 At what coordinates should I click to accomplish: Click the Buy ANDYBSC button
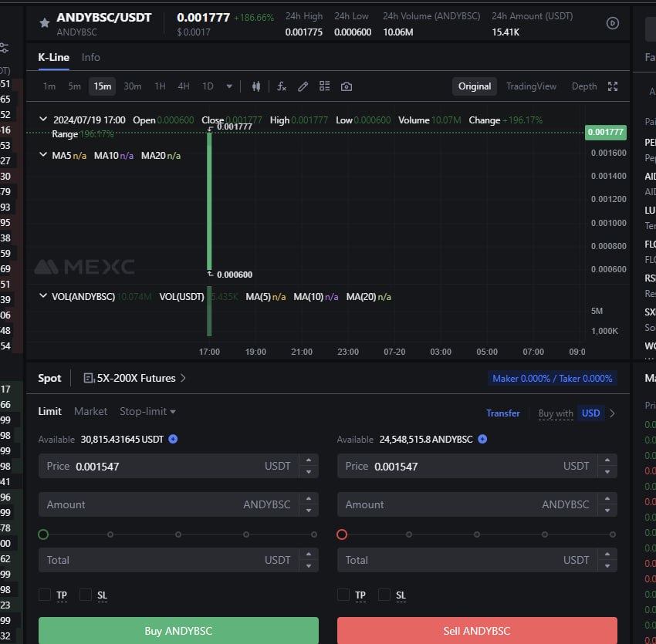pos(178,630)
